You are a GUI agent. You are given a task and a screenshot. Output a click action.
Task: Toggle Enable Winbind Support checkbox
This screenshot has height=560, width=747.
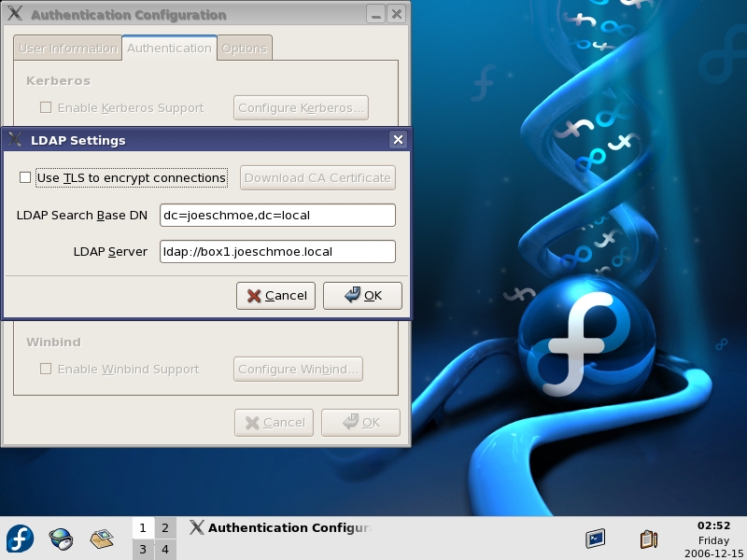click(x=46, y=369)
